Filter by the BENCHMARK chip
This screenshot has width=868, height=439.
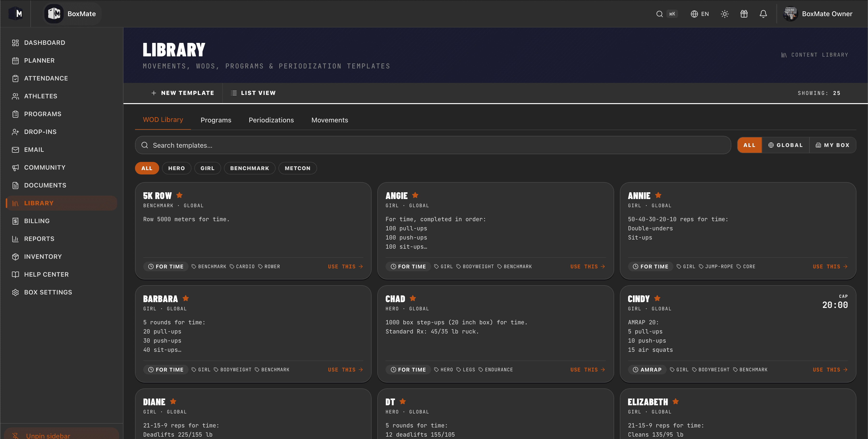250,168
